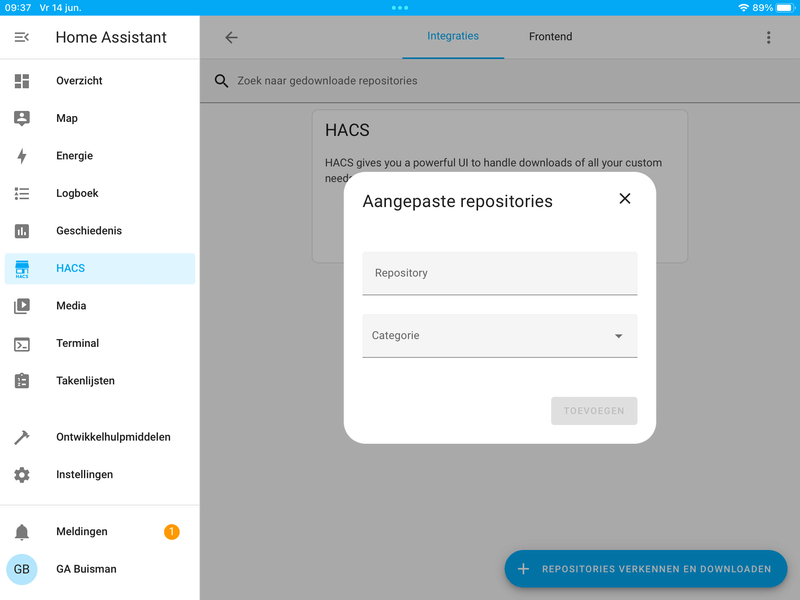Open Geschiedenis in the sidebar

[x=100, y=231]
